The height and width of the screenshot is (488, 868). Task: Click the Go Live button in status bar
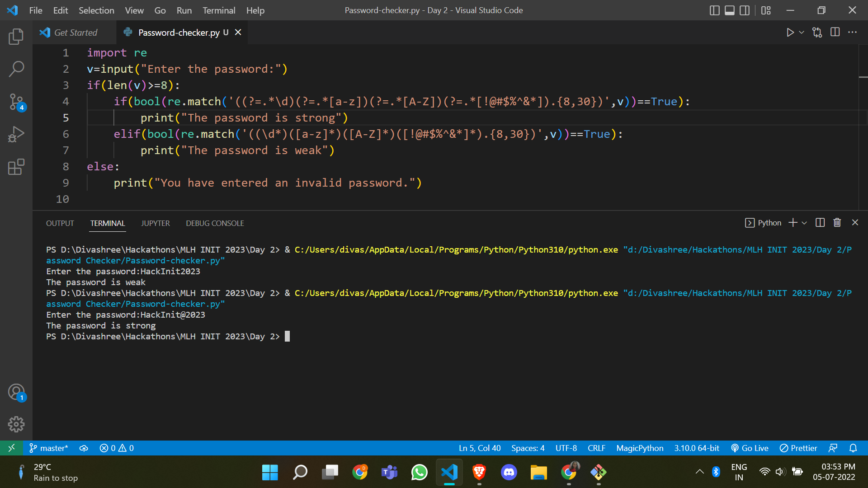[750, 448]
